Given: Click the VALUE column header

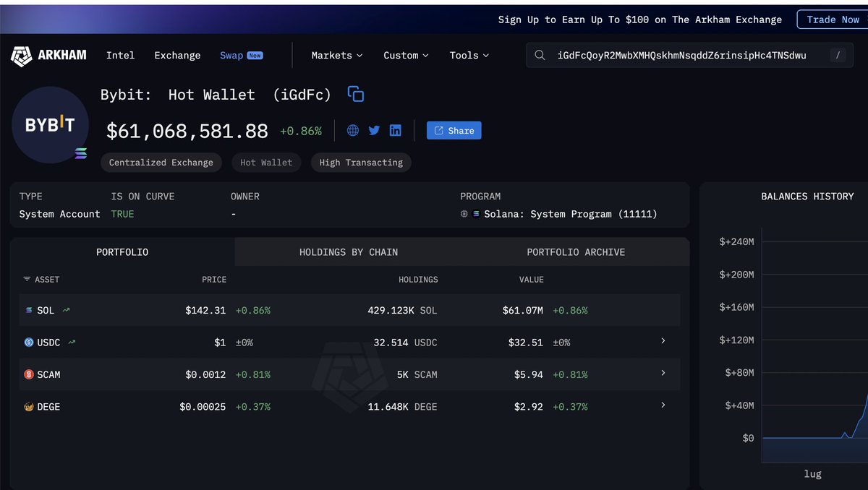Looking at the screenshot, I should click(x=531, y=279).
